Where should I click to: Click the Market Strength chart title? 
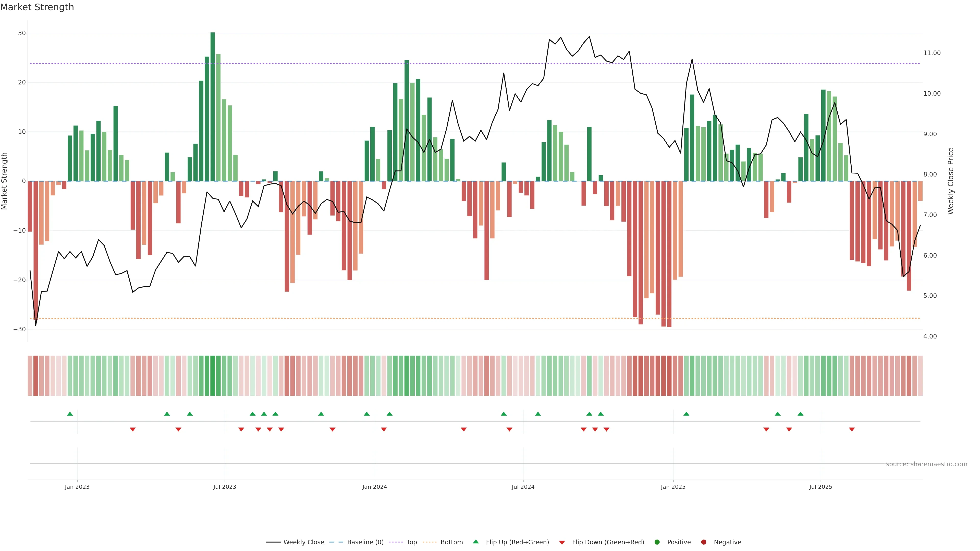click(37, 7)
